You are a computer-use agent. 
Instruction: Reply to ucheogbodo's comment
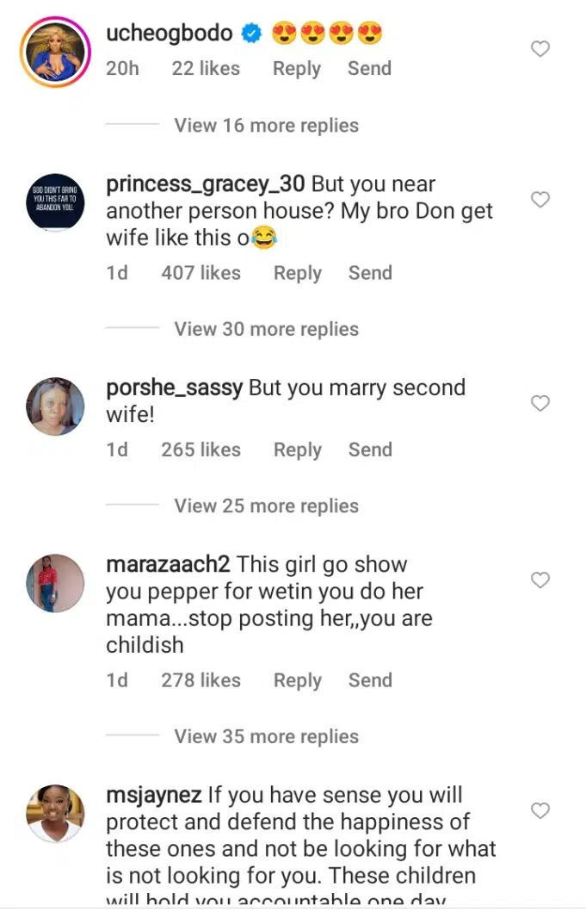[297, 69]
